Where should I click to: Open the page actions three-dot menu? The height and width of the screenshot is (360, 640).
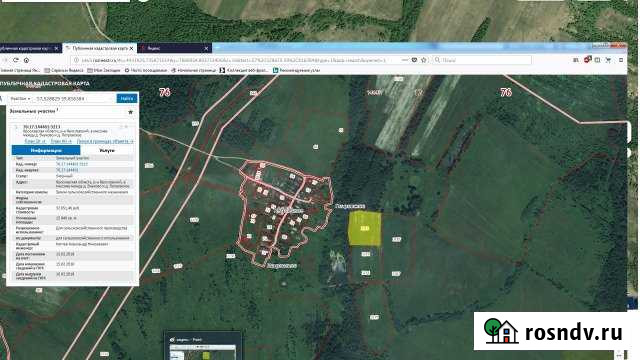click(x=404, y=60)
